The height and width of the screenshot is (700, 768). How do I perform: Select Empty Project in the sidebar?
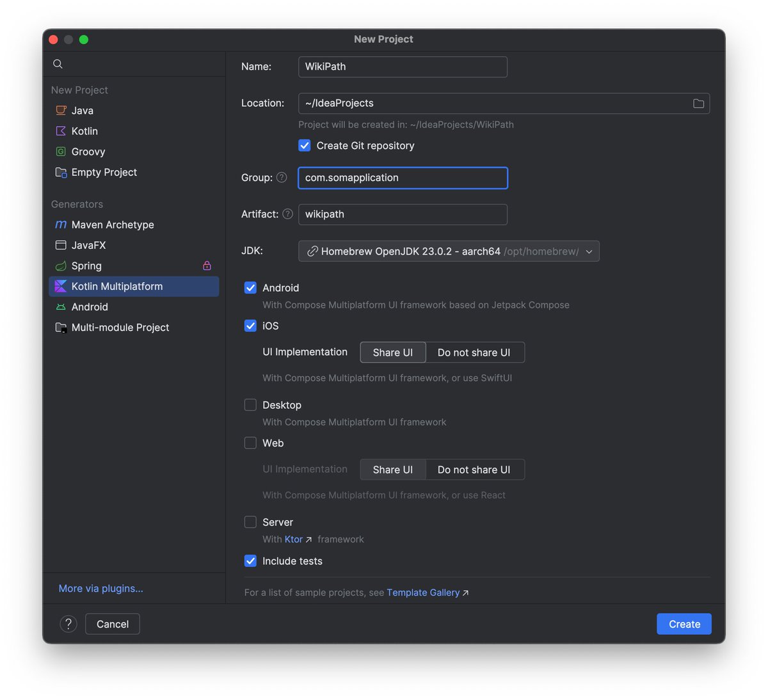coord(104,172)
